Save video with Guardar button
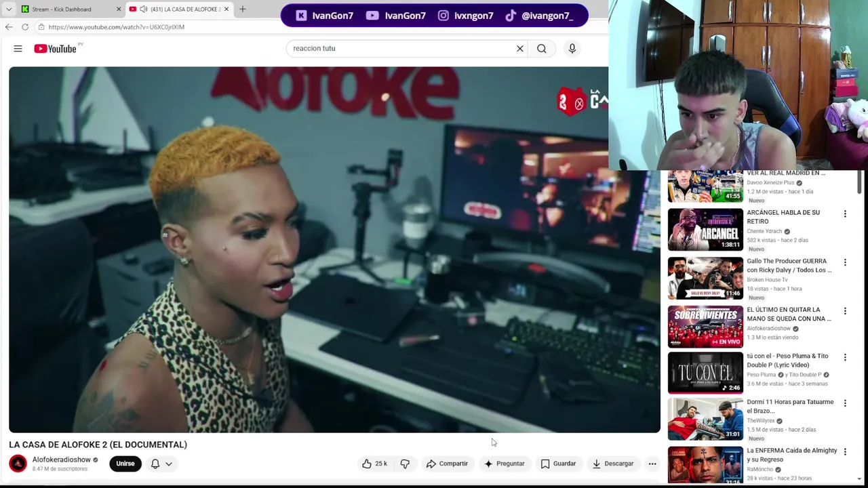The height and width of the screenshot is (488, 868). coord(558,464)
